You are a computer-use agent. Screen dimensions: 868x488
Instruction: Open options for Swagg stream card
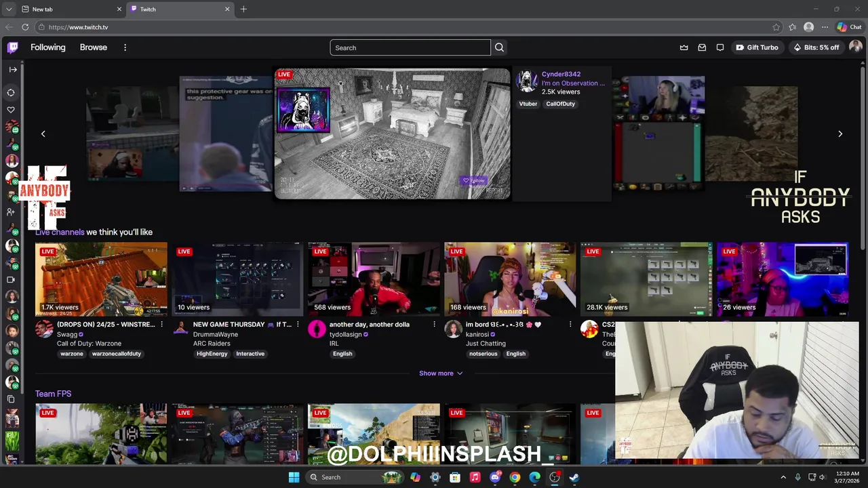tap(161, 325)
